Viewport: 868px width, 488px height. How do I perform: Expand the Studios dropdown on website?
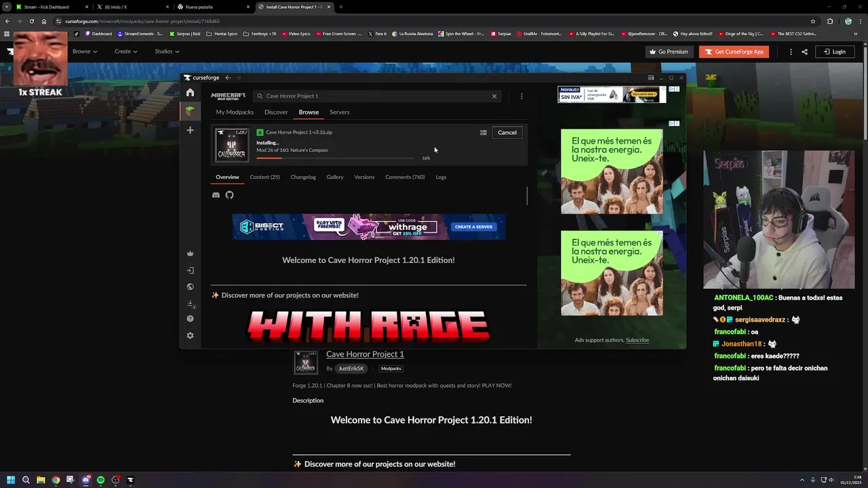167,52
